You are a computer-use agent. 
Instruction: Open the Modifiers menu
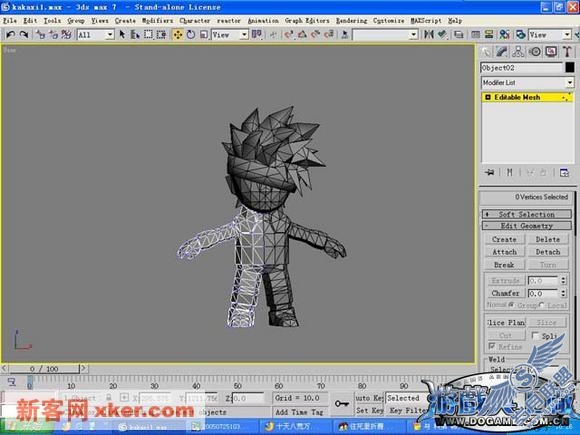click(x=157, y=21)
